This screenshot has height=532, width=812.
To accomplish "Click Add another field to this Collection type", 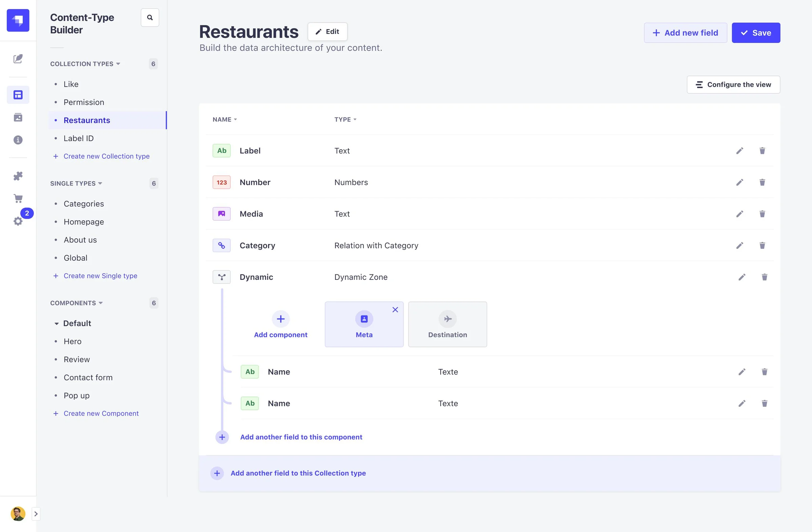I will click(x=298, y=473).
